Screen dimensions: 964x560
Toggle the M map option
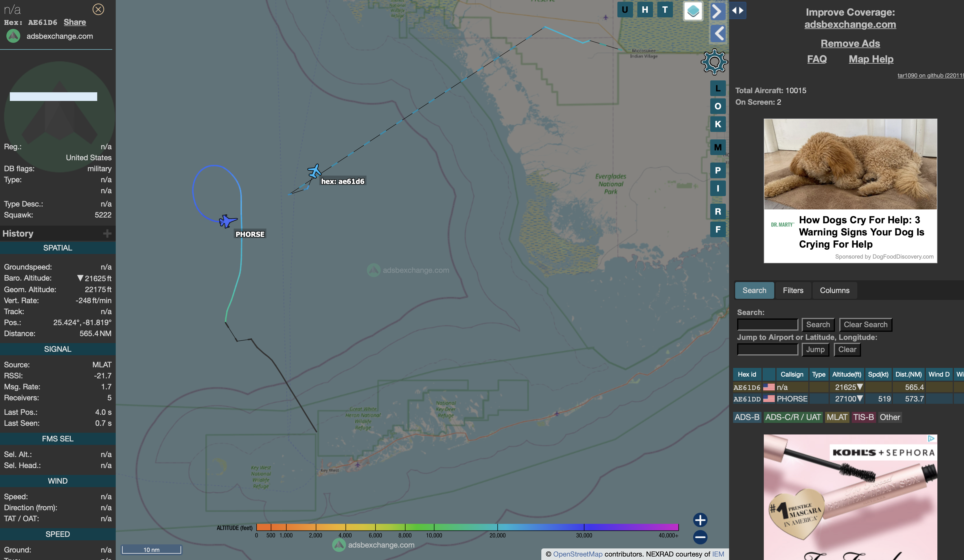(x=718, y=147)
